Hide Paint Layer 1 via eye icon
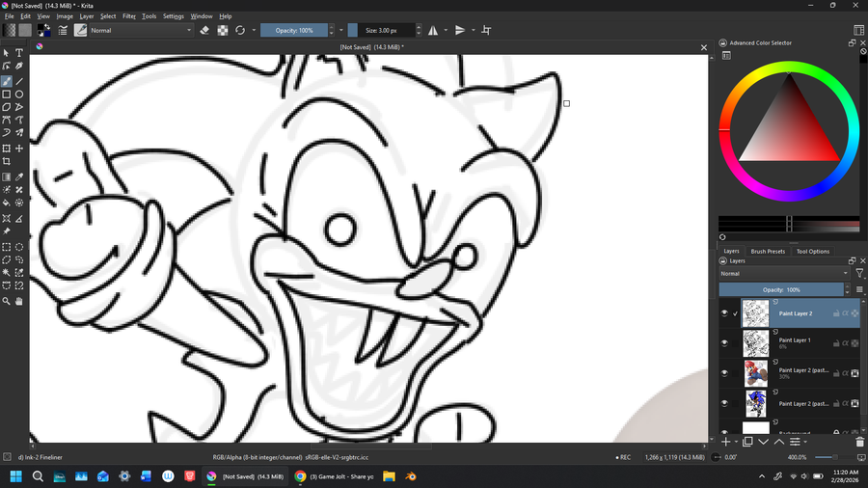The width and height of the screenshot is (868, 488). pos(724,343)
